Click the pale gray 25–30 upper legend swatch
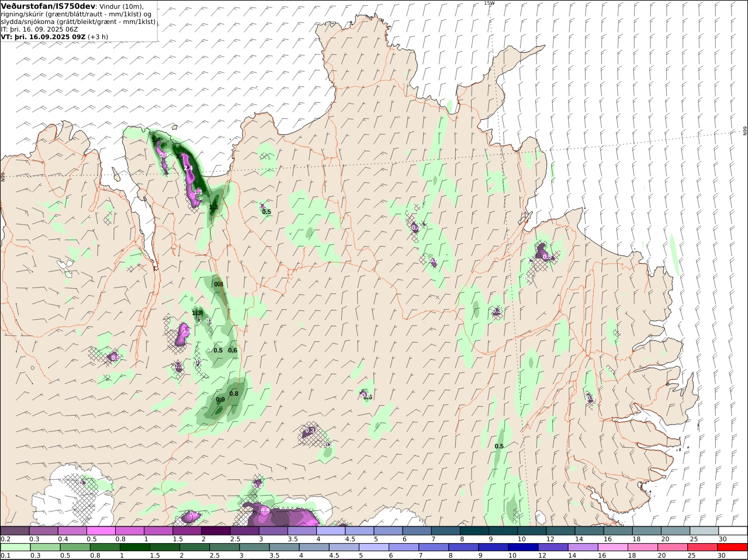The image size is (748, 560). coord(704,530)
